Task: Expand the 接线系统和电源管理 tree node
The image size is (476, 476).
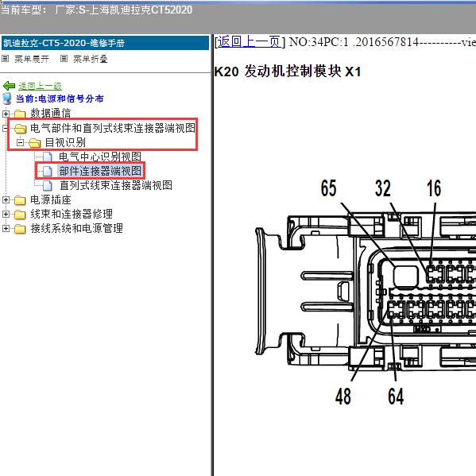Action: point(6,228)
